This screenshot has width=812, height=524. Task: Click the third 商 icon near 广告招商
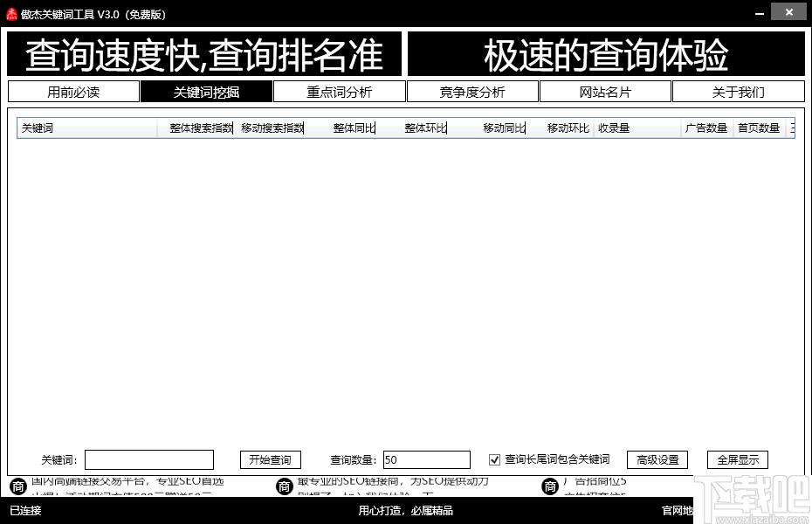click(x=550, y=486)
